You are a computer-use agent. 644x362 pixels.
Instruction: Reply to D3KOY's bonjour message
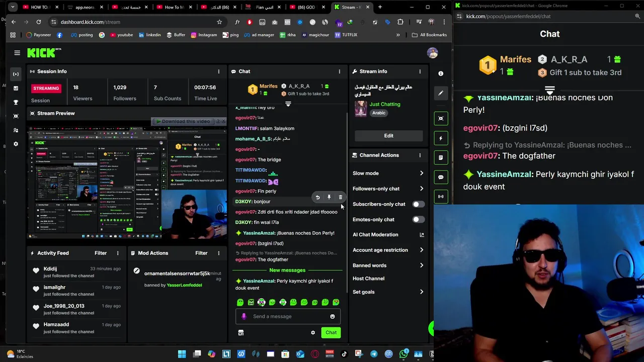317,198
